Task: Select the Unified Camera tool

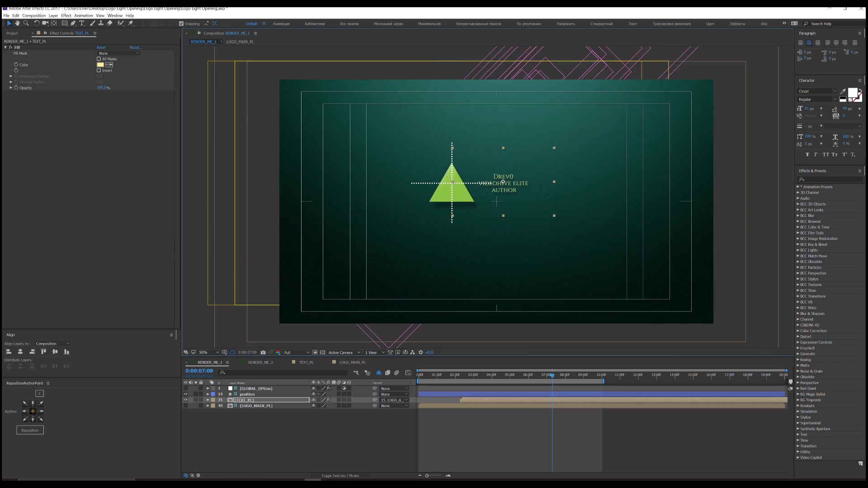Action: [45, 23]
